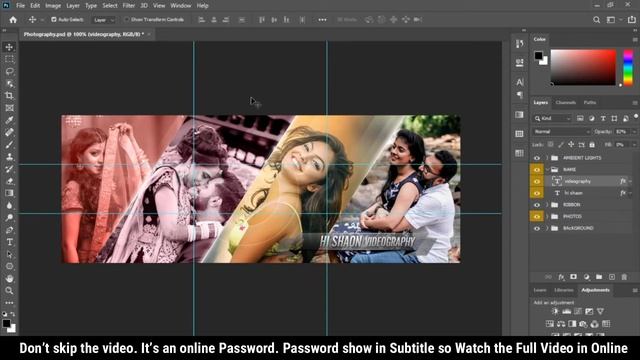This screenshot has height=360, width=640.
Task: Delete layer with trash icon
Action: 624,277
